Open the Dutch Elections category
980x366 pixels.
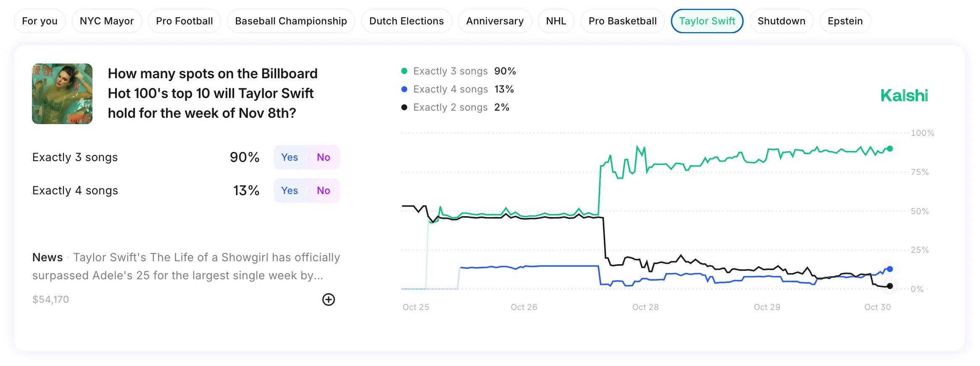(406, 21)
